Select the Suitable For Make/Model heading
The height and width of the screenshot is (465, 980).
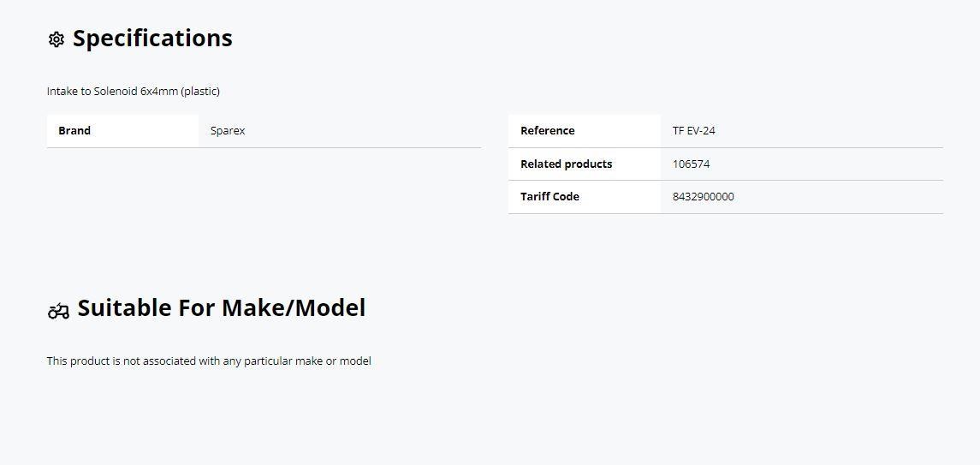222,308
